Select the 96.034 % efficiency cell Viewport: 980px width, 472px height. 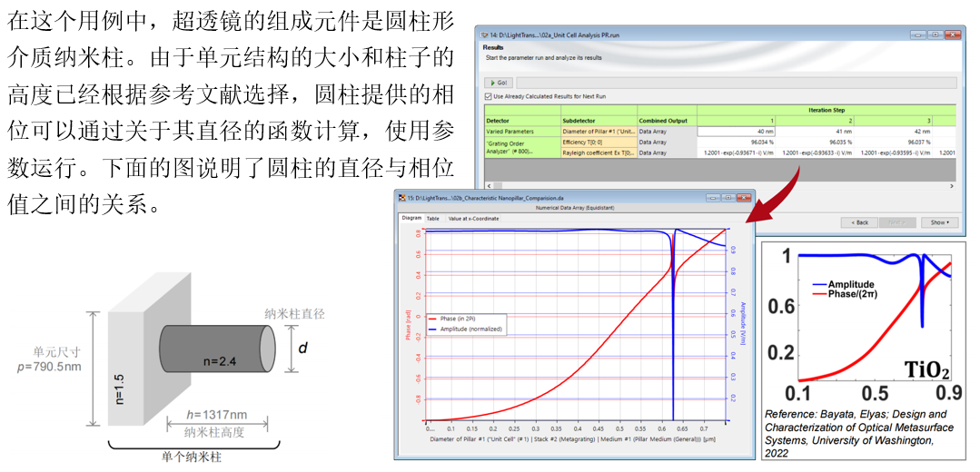[x=736, y=142]
